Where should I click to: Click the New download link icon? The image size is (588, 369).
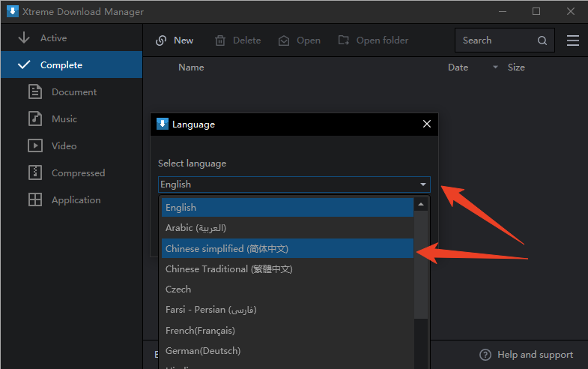(x=161, y=40)
